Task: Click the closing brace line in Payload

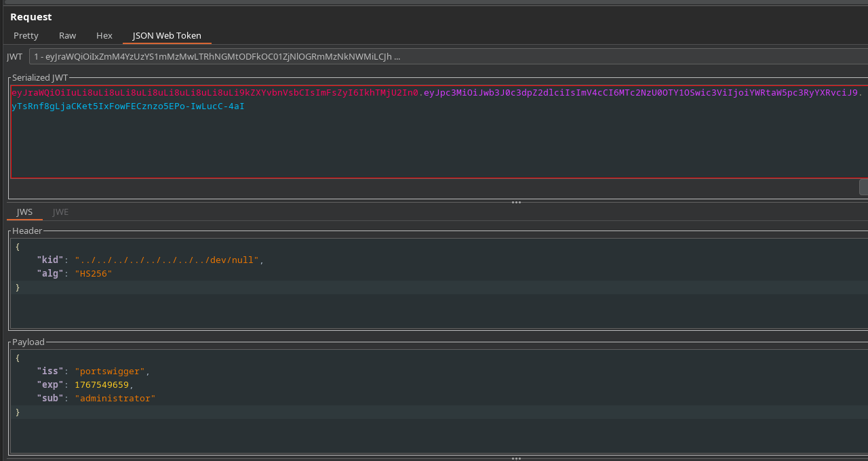Action: [x=18, y=412]
